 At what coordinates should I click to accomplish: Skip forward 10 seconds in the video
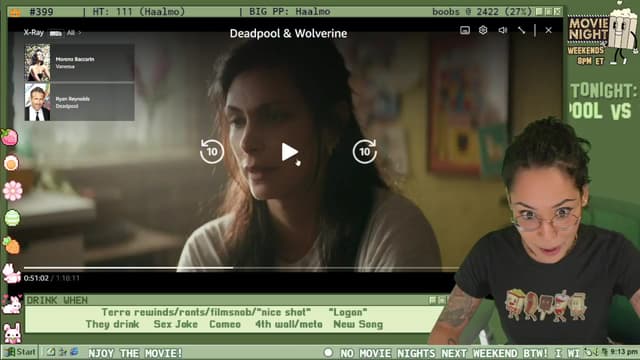coord(364,151)
